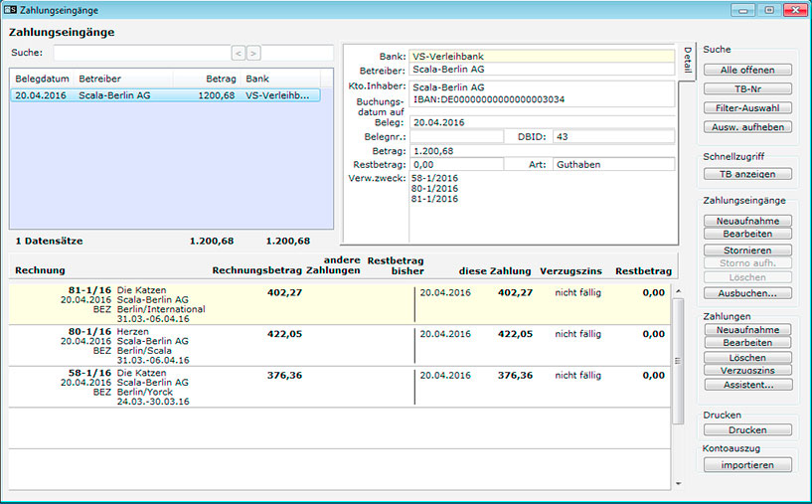The image size is (812, 504).
Task: Click the previous search result arrow button
Action: [x=239, y=53]
